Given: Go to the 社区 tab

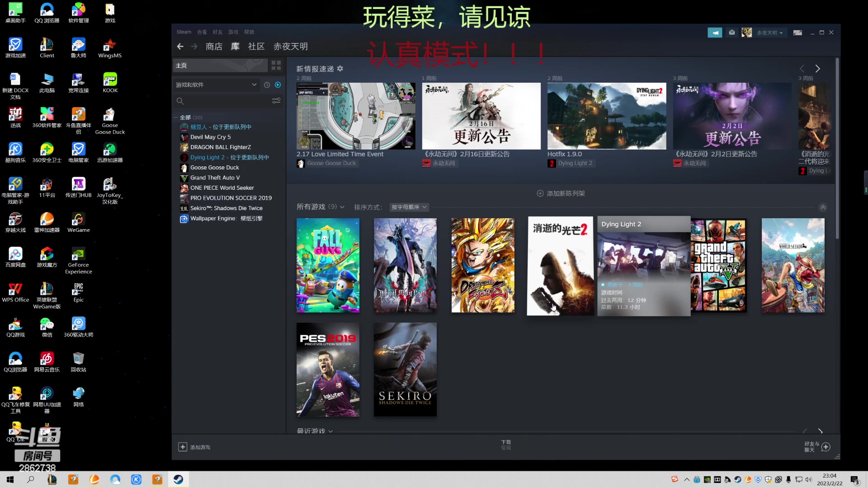Looking at the screenshot, I should [256, 47].
